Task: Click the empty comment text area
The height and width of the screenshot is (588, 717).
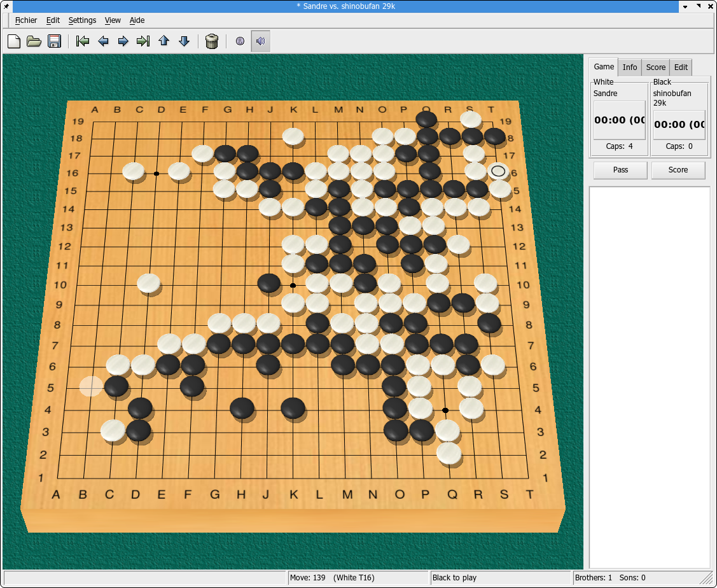Action: pyautogui.click(x=650, y=377)
